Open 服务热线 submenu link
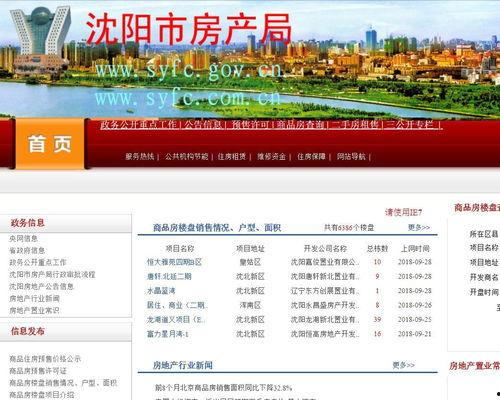 pos(140,156)
